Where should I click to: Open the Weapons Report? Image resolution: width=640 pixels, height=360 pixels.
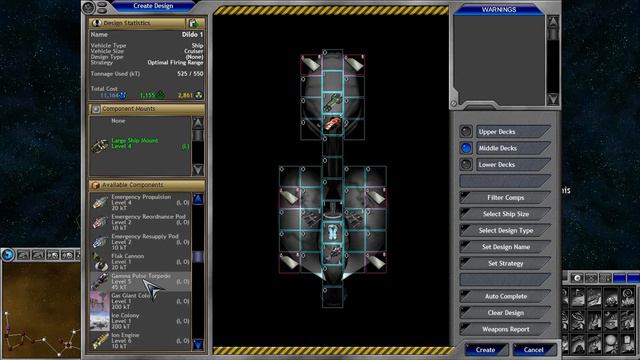(505, 329)
